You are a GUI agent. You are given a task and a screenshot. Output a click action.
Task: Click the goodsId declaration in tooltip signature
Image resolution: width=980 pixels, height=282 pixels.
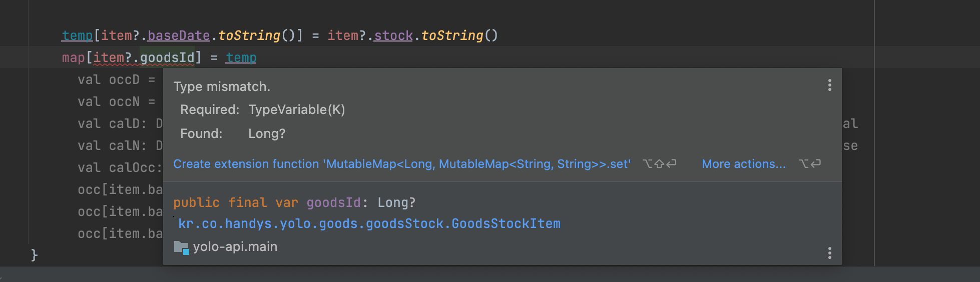point(333,202)
